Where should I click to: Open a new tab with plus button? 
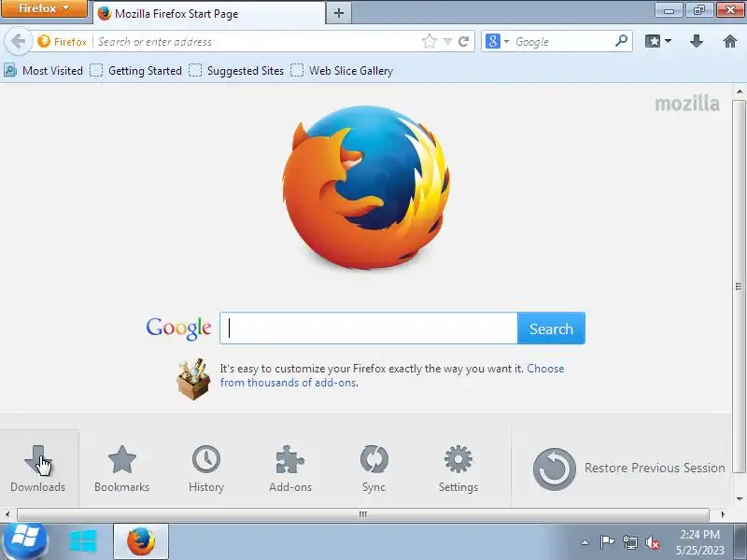coord(339,13)
